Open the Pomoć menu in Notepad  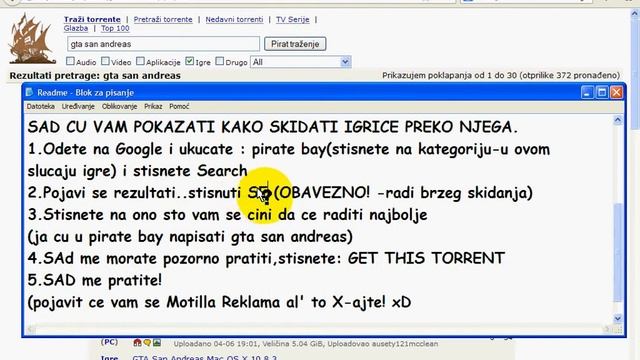click(x=179, y=106)
